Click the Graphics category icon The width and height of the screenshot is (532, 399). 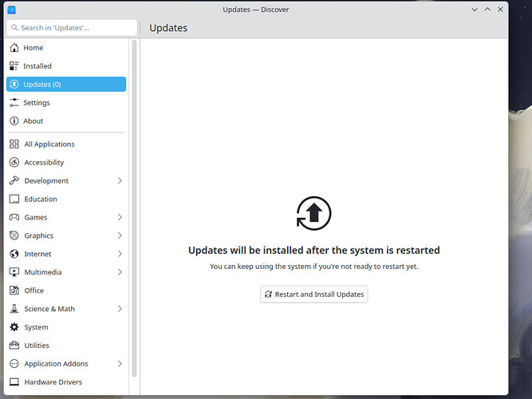14,235
